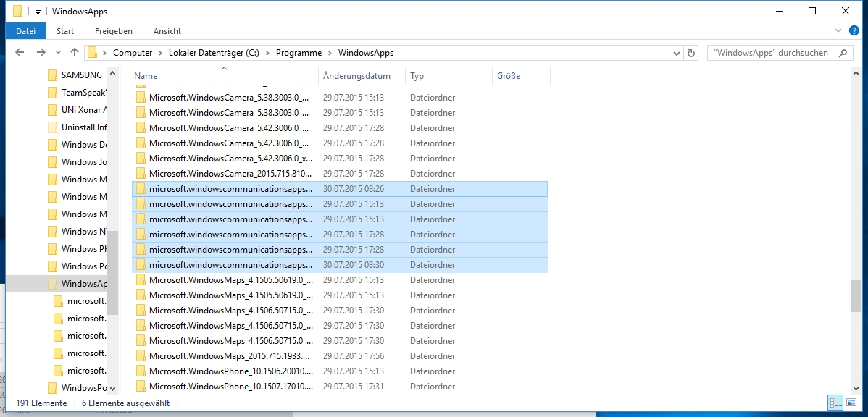Open the address bar history dropdown
868x417 pixels.
(677, 54)
